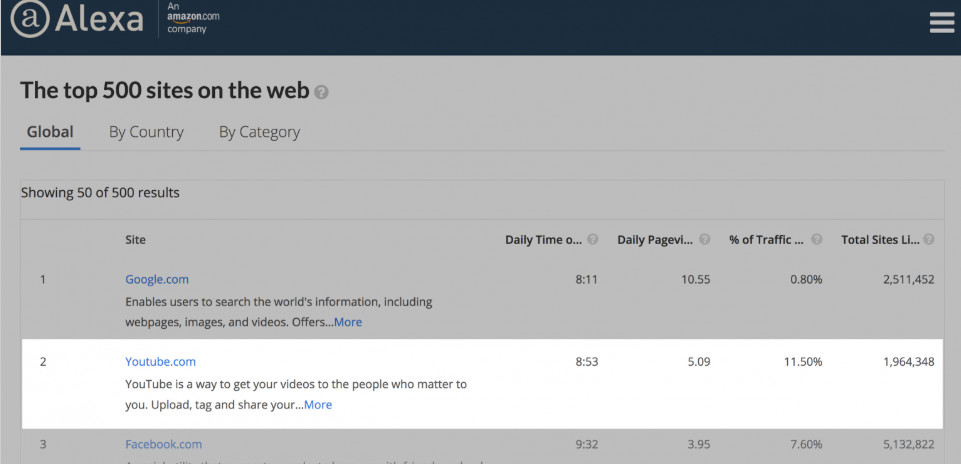Switch to the By Country tab
This screenshot has height=464, width=961.
point(146,132)
